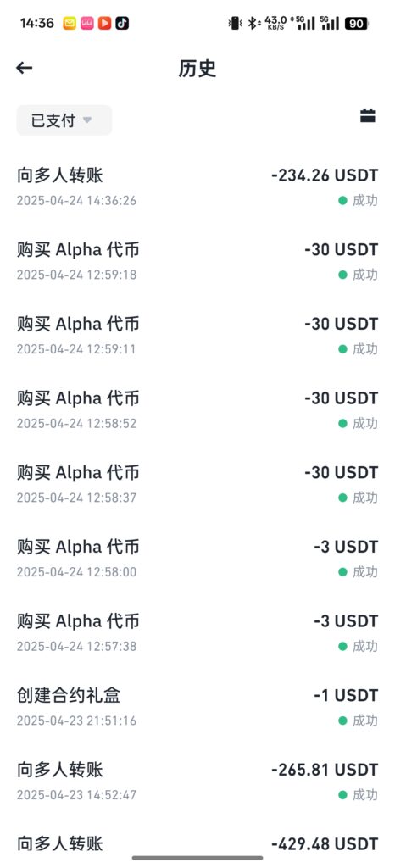
Task: Tap the dropdown arrow beside 已支付
Action: click(86, 120)
